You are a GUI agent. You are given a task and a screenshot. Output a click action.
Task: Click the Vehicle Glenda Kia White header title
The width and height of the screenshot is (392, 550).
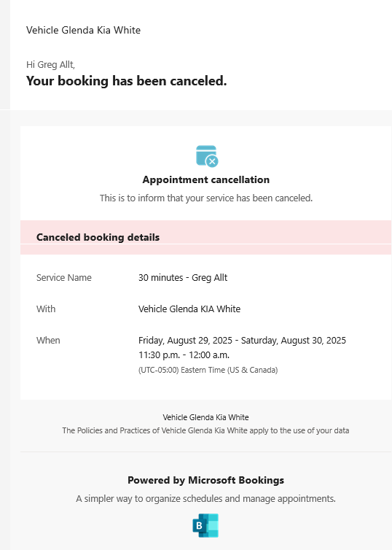coord(83,30)
